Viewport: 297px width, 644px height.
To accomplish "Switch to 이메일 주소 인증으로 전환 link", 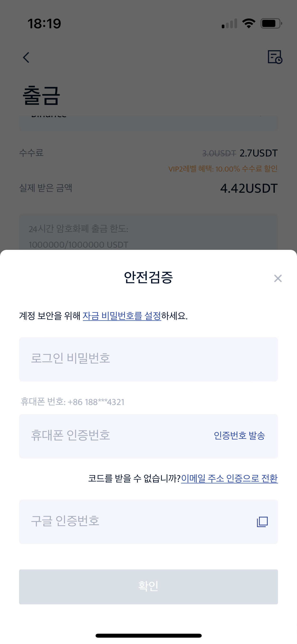I will coord(229,478).
